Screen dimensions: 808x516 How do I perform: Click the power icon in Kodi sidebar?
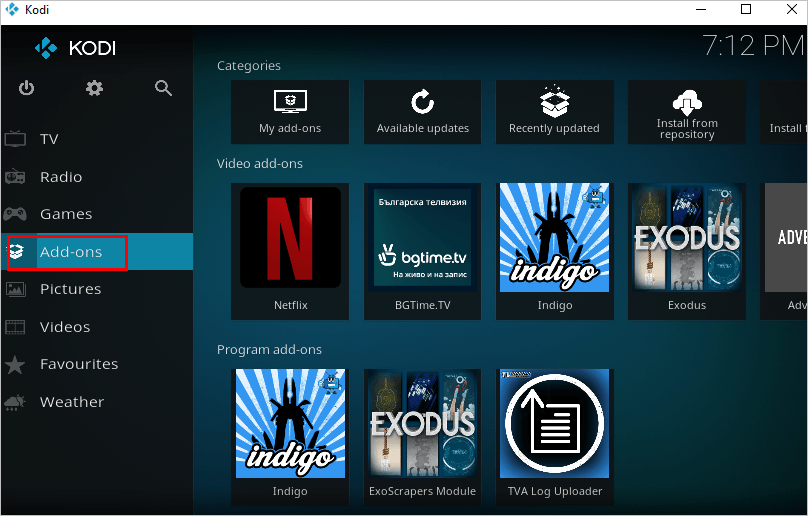26,88
